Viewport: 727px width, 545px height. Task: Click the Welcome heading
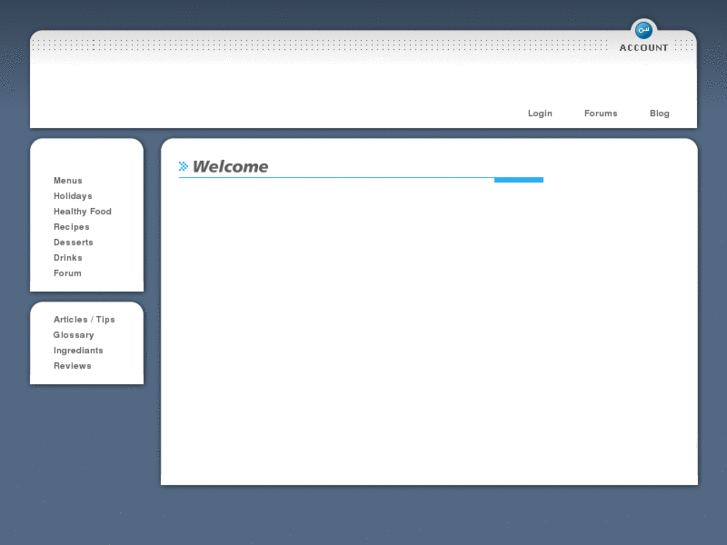(x=230, y=167)
